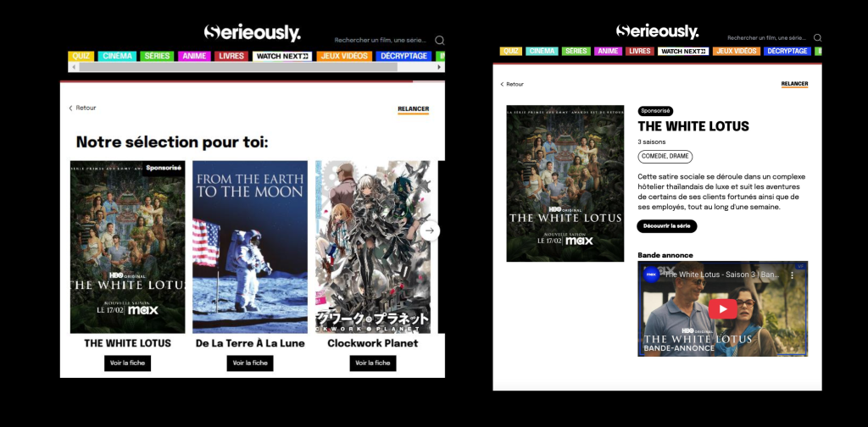Click the left arrow of the horizontal scrollbar
The width and height of the screenshot is (868, 427).
tap(73, 67)
